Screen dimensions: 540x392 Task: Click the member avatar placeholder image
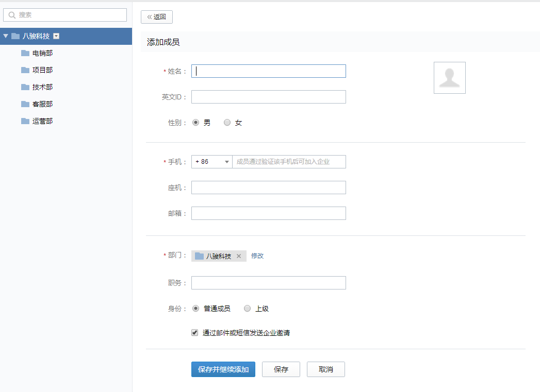pyautogui.click(x=449, y=78)
